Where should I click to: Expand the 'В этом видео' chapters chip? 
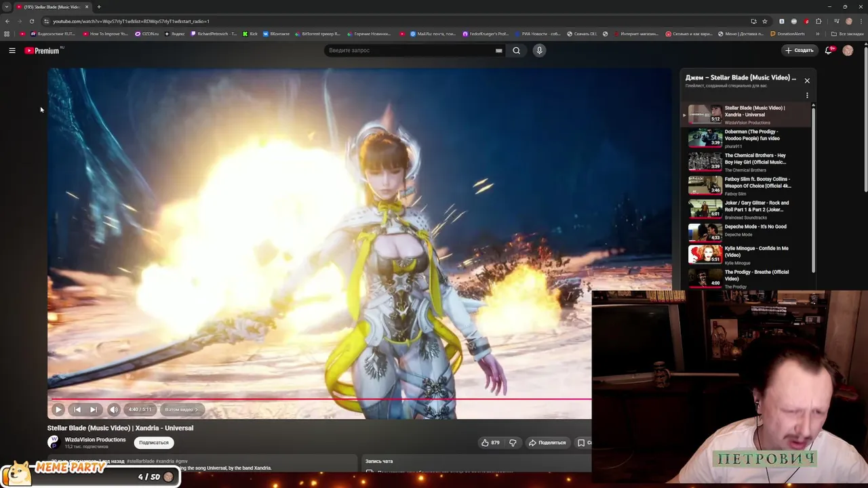click(182, 409)
